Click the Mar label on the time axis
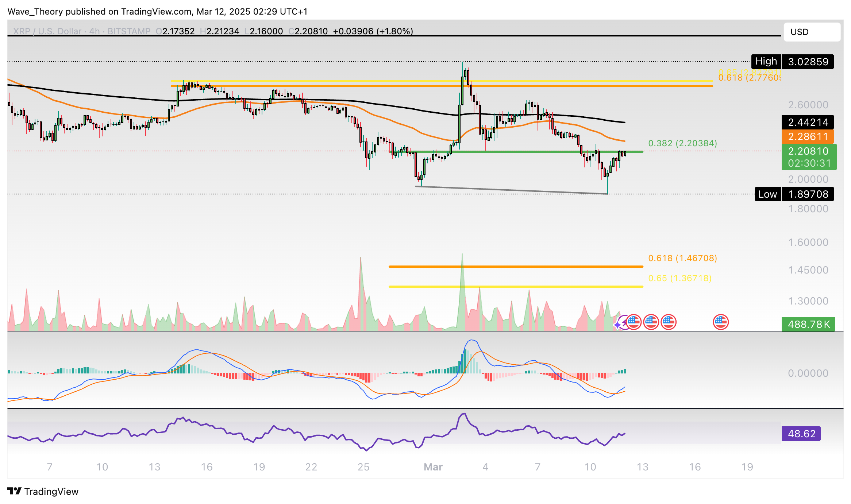Viewport: 851px width, 504px height. [433, 467]
